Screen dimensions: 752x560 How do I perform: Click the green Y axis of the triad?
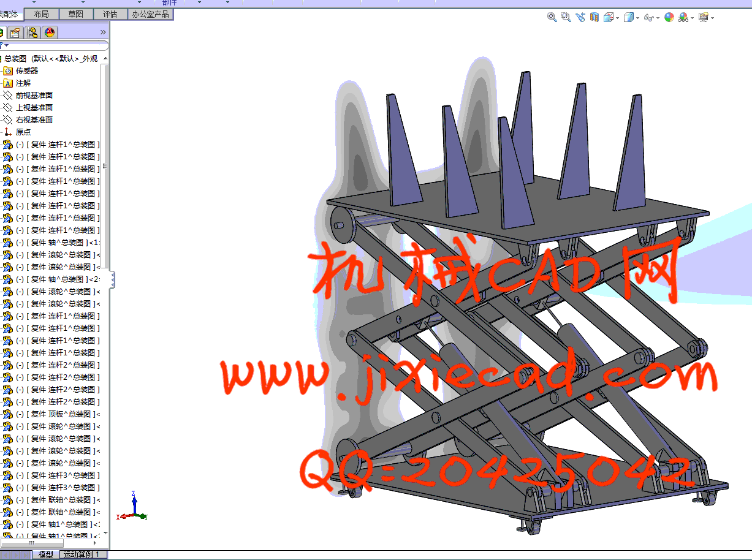coord(142,516)
